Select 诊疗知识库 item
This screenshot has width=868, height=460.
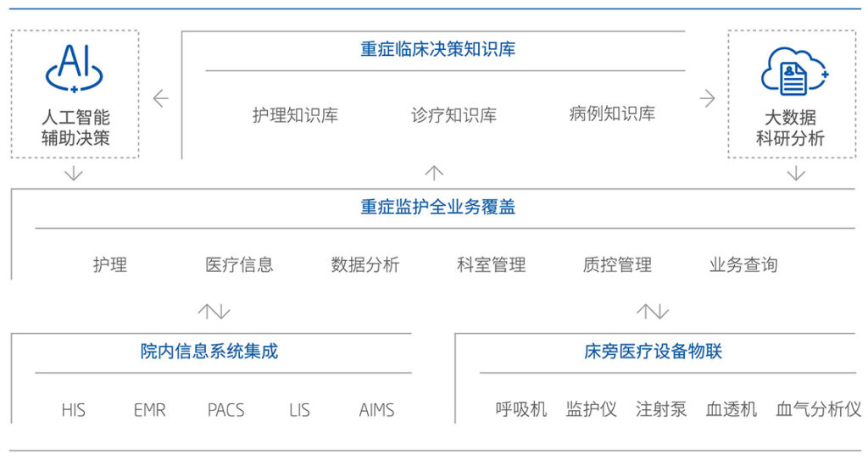click(453, 115)
